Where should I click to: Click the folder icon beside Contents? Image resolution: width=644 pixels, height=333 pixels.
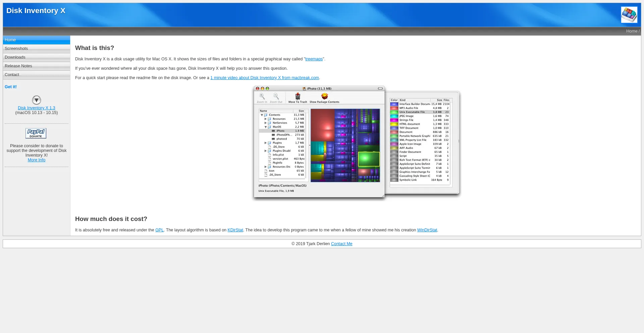[266, 115]
